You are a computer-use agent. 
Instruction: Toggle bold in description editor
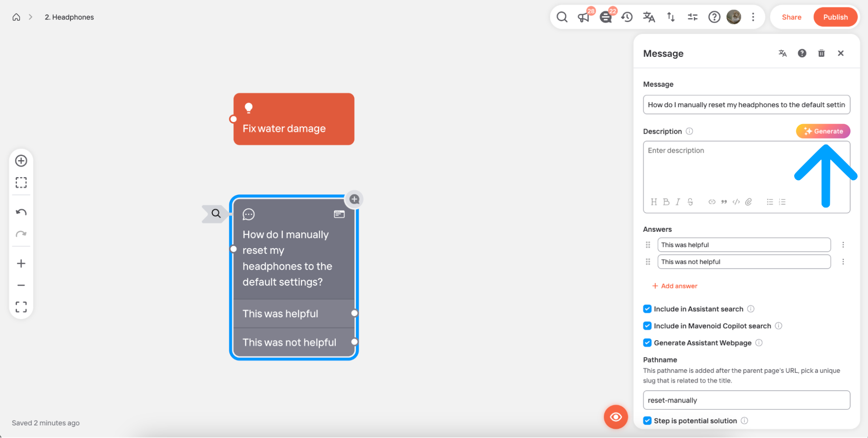666,202
